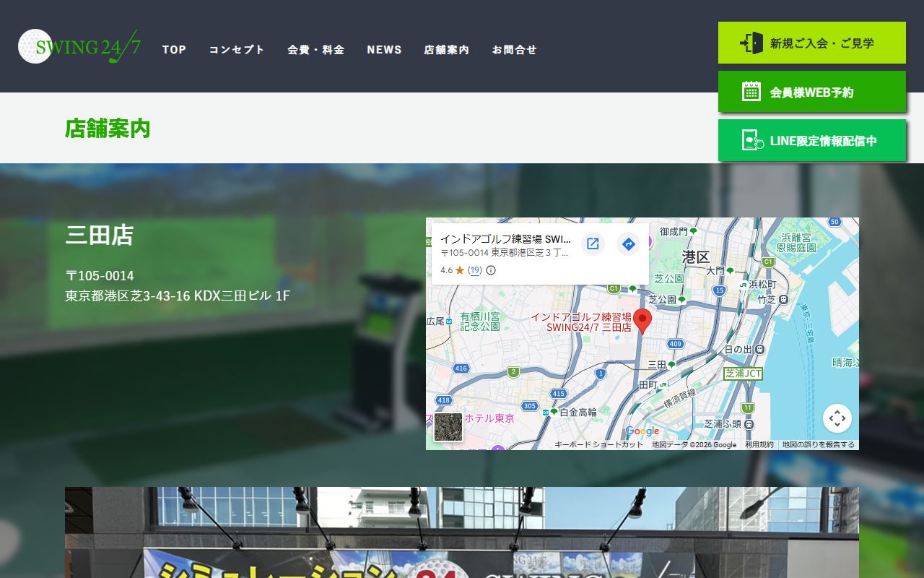924x578 pixels.
Task: Click the rating info icon
Action: [x=491, y=270]
